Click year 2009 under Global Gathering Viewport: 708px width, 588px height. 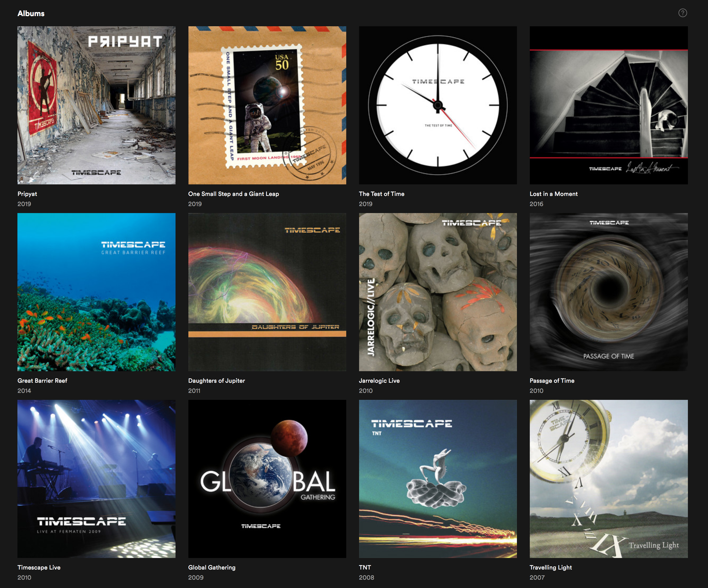[x=196, y=578]
